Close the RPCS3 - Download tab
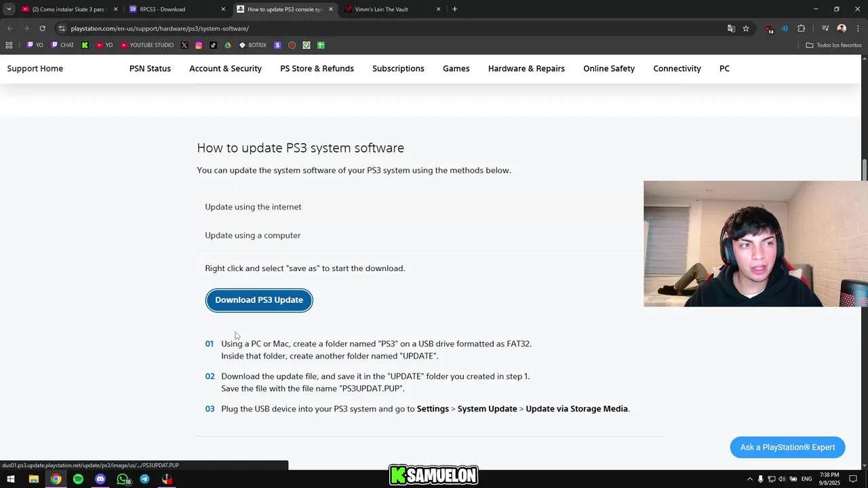Screen dimensions: 868x488 (223, 9)
